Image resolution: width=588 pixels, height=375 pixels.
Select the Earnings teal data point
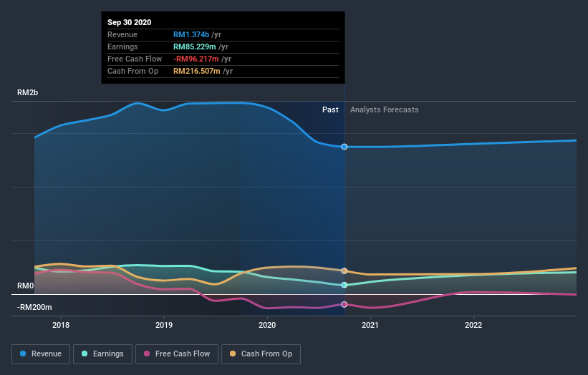point(344,285)
